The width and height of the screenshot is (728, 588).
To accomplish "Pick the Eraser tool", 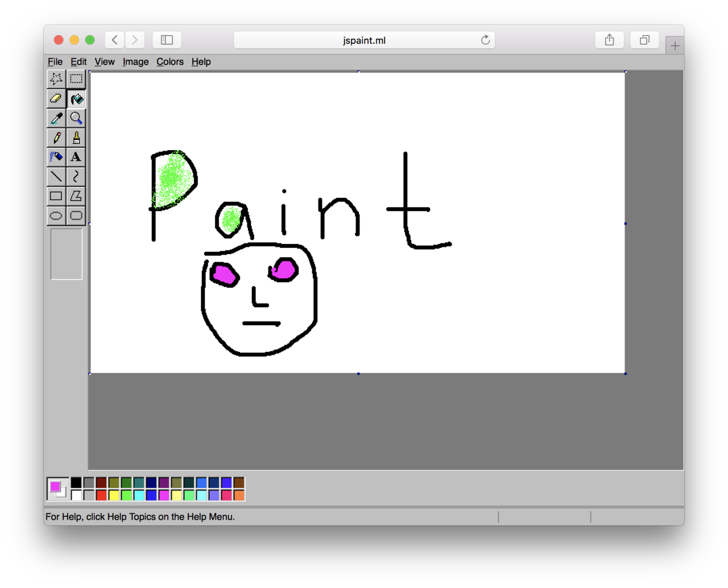I will [x=56, y=98].
